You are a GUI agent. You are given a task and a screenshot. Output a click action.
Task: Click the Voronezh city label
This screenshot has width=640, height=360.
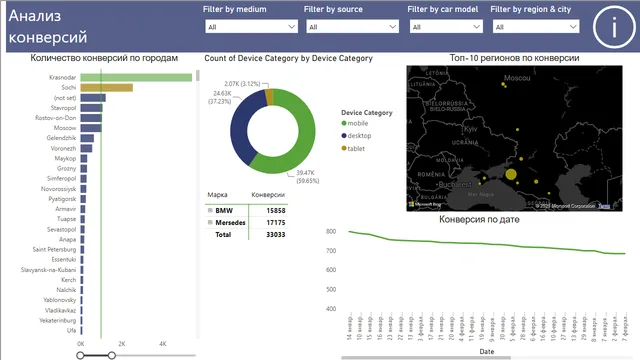pos(63,148)
